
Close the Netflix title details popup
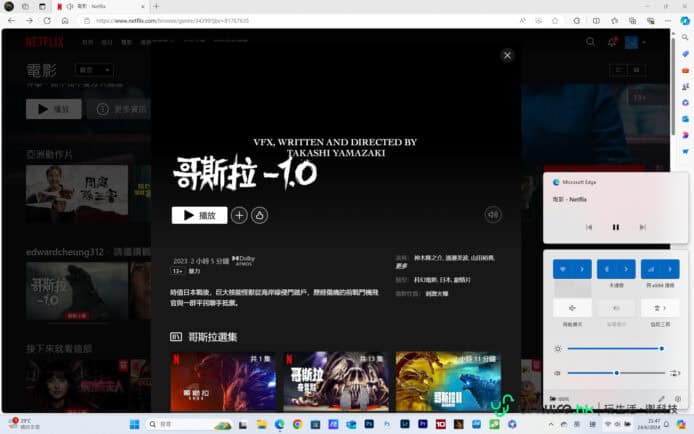(507, 55)
